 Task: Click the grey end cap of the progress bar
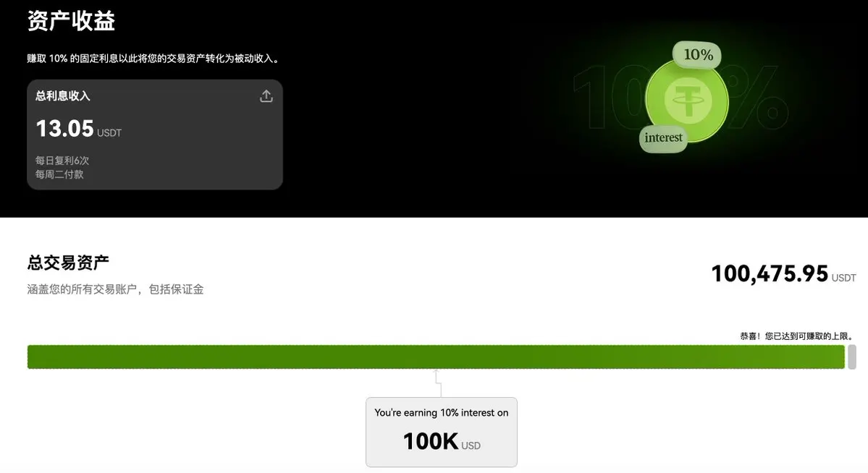pyautogui.click(x=852, y=357)
